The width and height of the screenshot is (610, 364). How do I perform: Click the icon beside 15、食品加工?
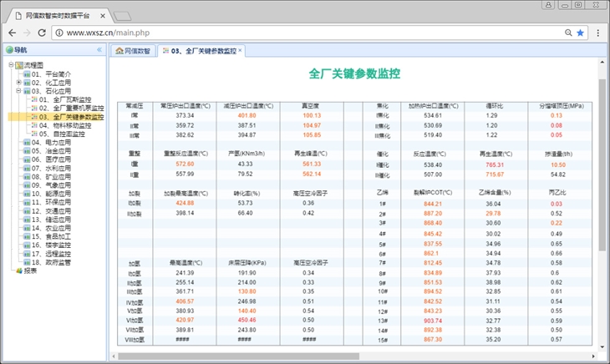point(27,236)
